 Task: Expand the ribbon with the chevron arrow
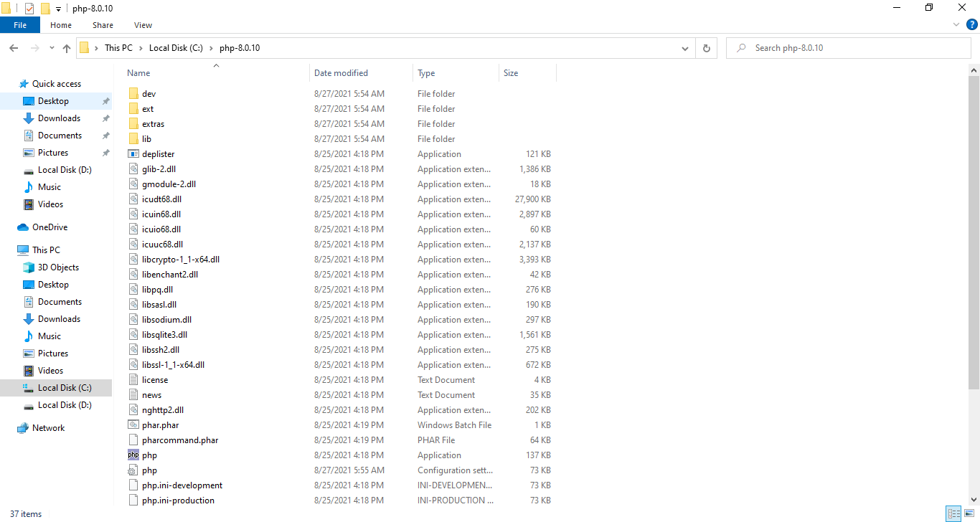click(956, 24)
